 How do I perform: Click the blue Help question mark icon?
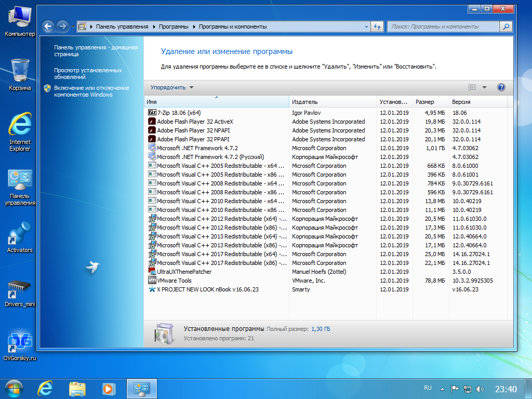(x=501, y=87)
